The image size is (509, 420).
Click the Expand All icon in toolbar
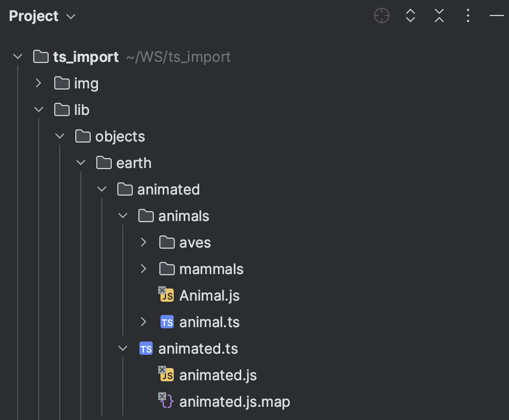point(410,15)
